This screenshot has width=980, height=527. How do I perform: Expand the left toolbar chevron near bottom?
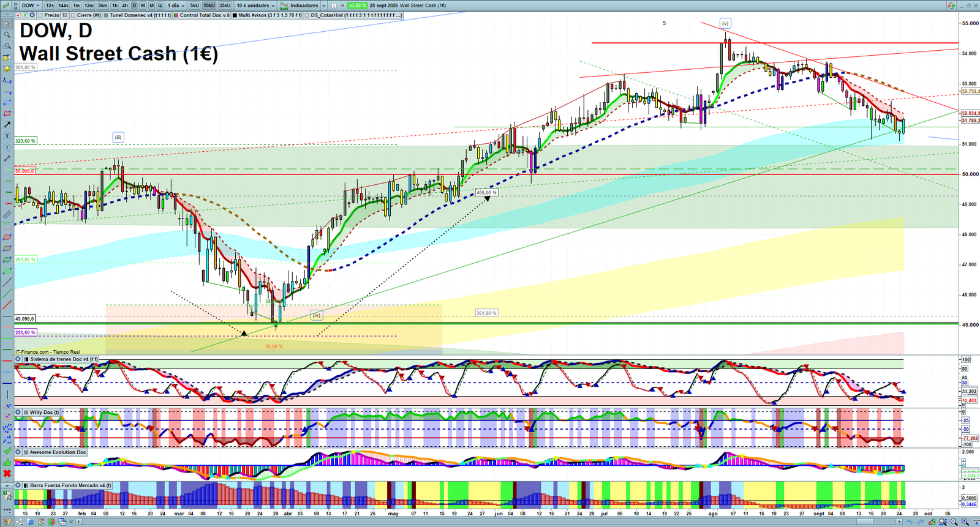click(7, 485)
